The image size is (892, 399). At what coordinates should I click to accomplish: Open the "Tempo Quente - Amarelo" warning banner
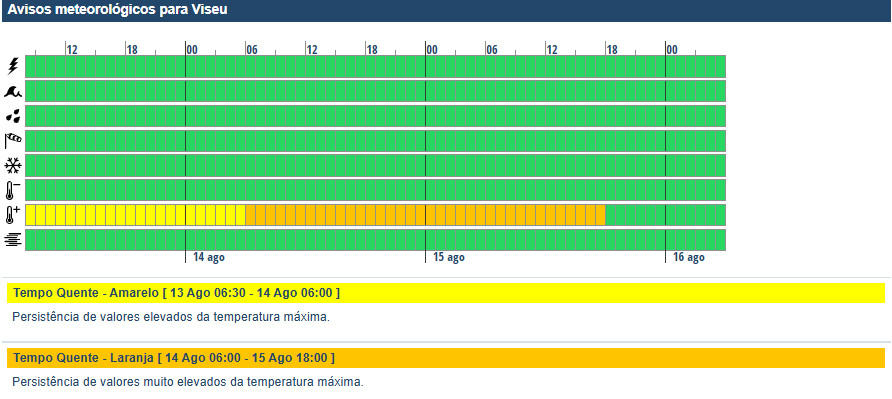[x=446, y=293]
